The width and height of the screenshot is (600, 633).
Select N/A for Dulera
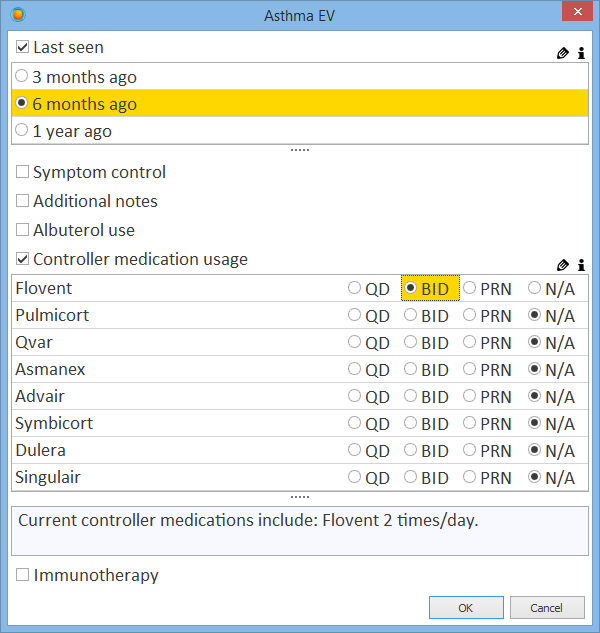tap(534, 450)
